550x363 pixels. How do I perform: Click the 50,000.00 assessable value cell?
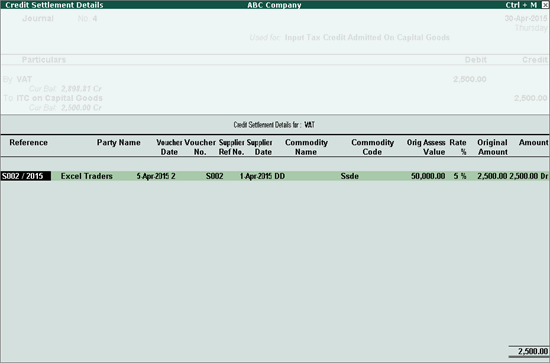(428, 176)
